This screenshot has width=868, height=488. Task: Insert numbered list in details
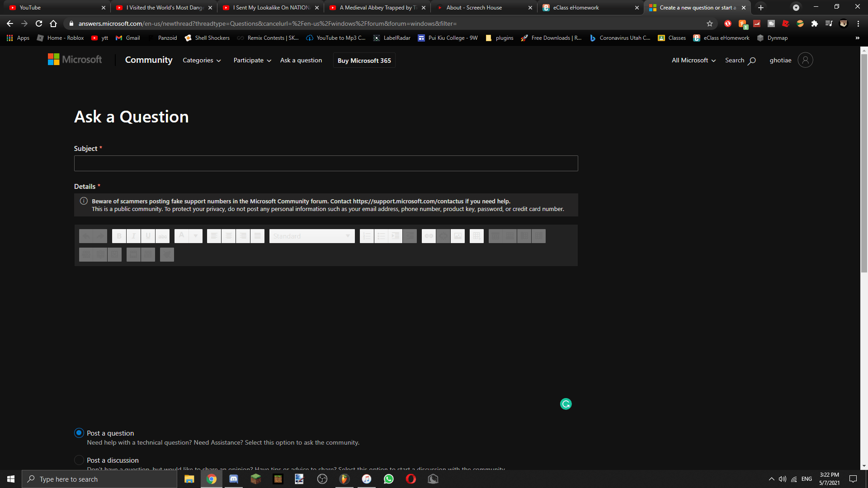coord(367,236)
